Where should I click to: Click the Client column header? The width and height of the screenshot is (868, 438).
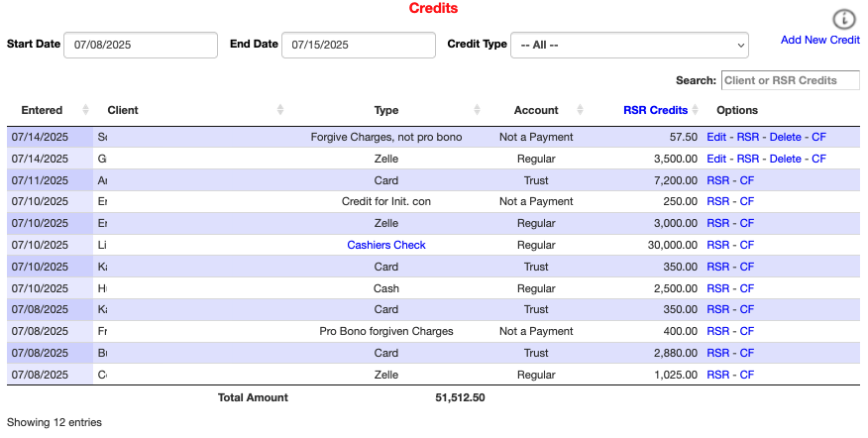point(122,110)
